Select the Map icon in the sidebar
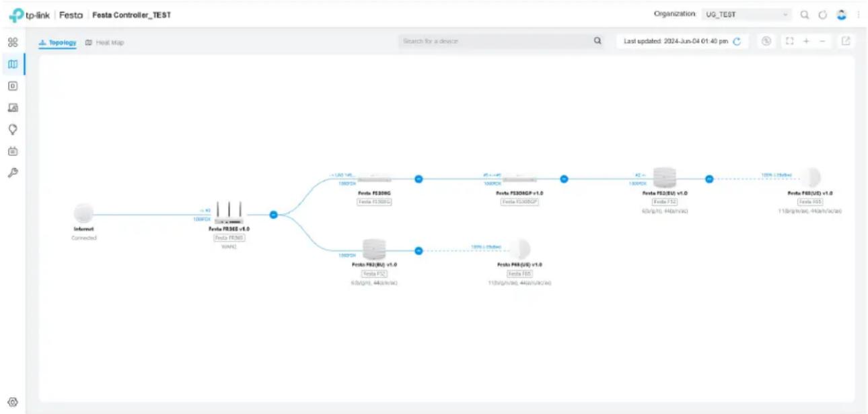The image size is (868, 414). pyautogui.click(x=13, y=65)
